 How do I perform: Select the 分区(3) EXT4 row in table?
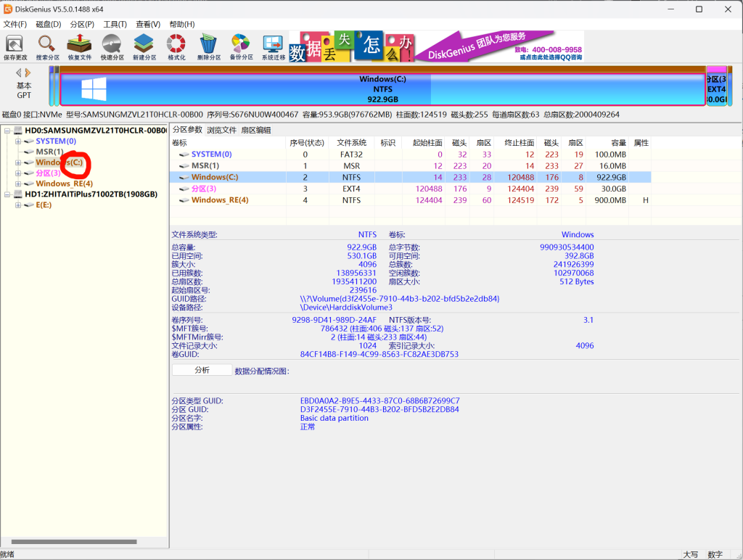[x=411, y=189]
